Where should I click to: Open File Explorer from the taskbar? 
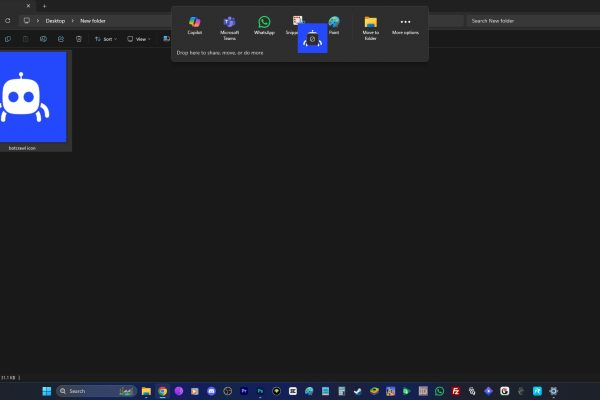[x=146, y=391]
